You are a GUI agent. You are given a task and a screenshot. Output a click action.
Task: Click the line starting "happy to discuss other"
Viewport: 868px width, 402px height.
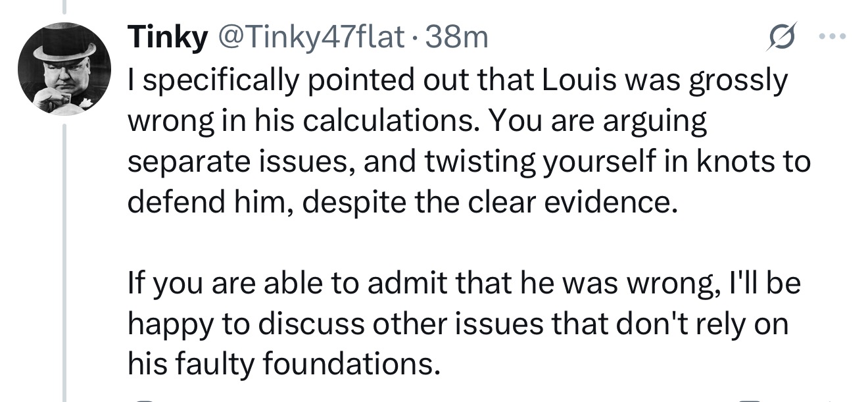point(458,324)
